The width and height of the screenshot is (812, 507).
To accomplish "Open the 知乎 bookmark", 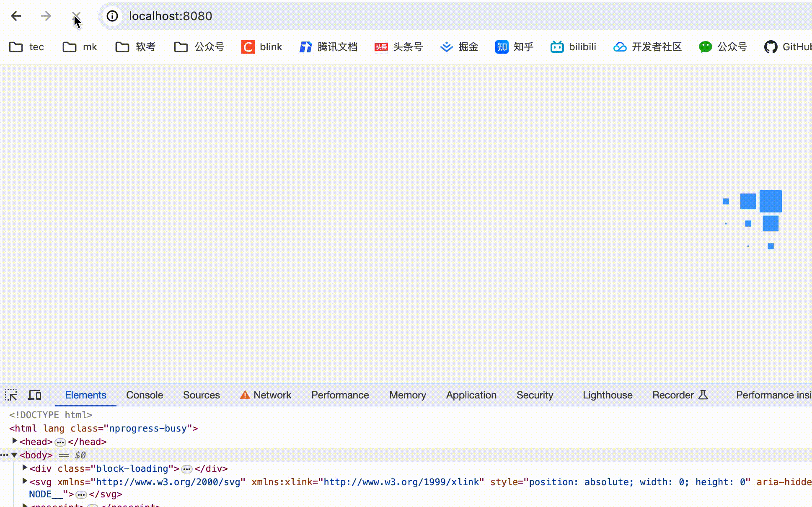I will [x=514, y=47].
